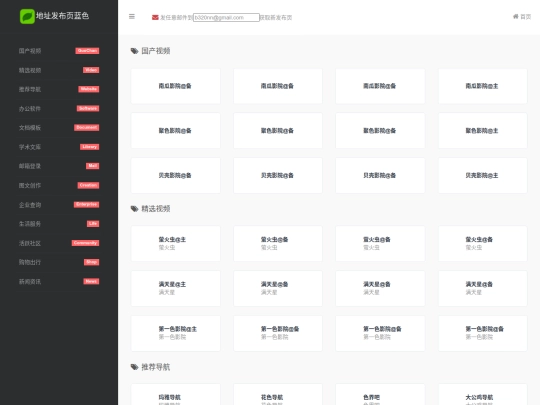Open the 萤火虫@主 card
The width and height of the screenshot is (540, 405).
click(x=176, y=243)
